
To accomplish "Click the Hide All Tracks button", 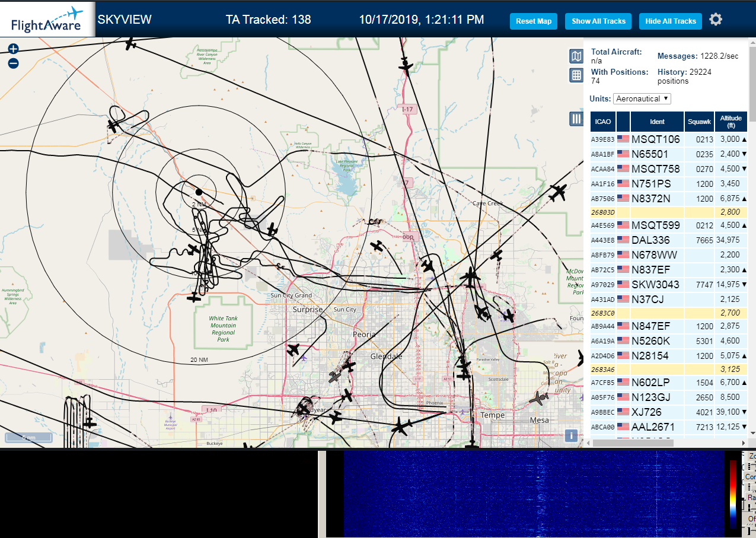I will point(671,21).
